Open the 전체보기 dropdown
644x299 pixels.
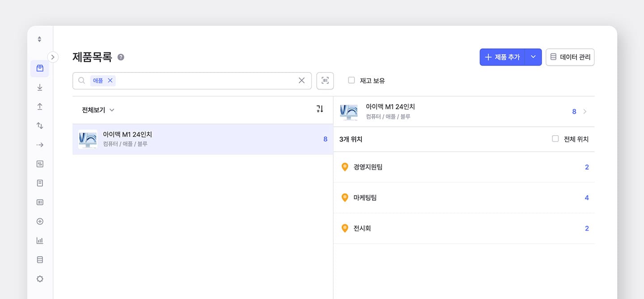pyautogui.click(x=98, y=110)
